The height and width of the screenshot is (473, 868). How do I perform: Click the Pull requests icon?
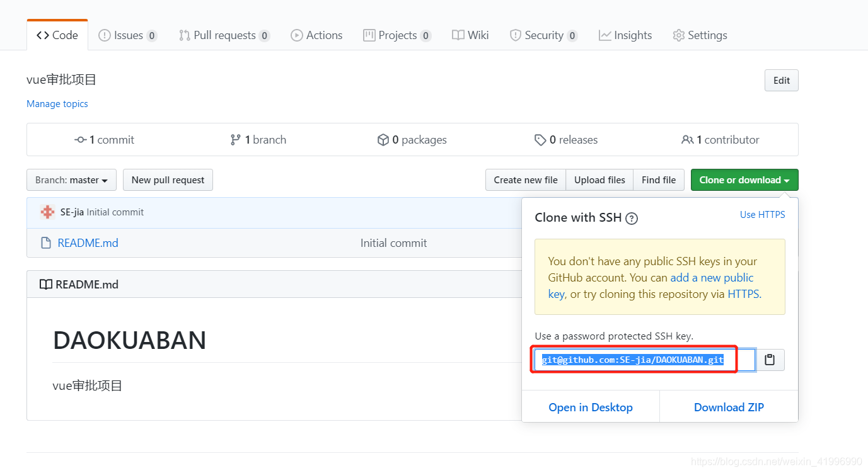(x=185, y=35)
